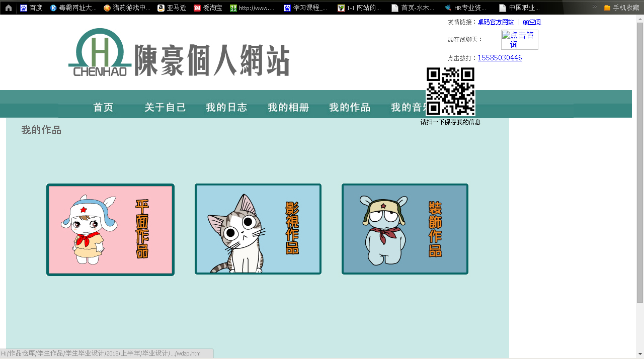Viewport: 644px width, 359px height.
Task: Open the 1-1 网站的... bookmark
Action: click(359, 8)
